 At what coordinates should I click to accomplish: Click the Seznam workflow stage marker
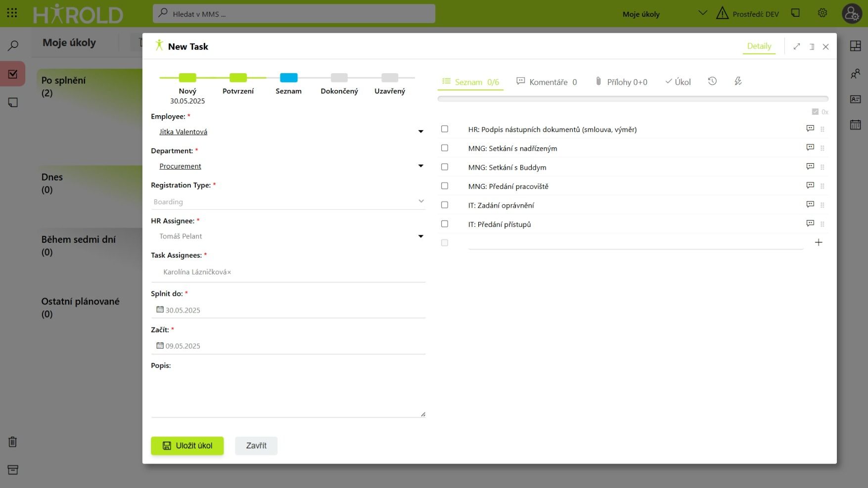pyautogui.click(x=288, y=78)
